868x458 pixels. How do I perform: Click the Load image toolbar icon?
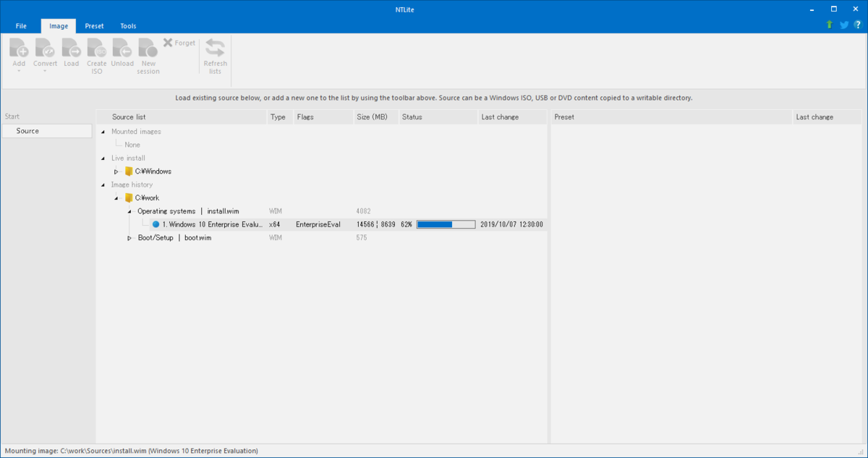pyautogui.click(x=71, y=48)
